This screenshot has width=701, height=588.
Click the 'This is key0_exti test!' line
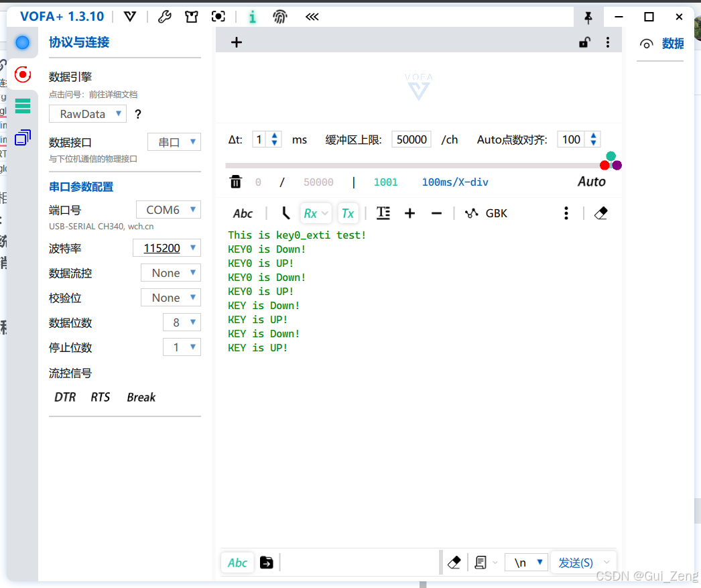pyautogui.click(x=297, y=235)
